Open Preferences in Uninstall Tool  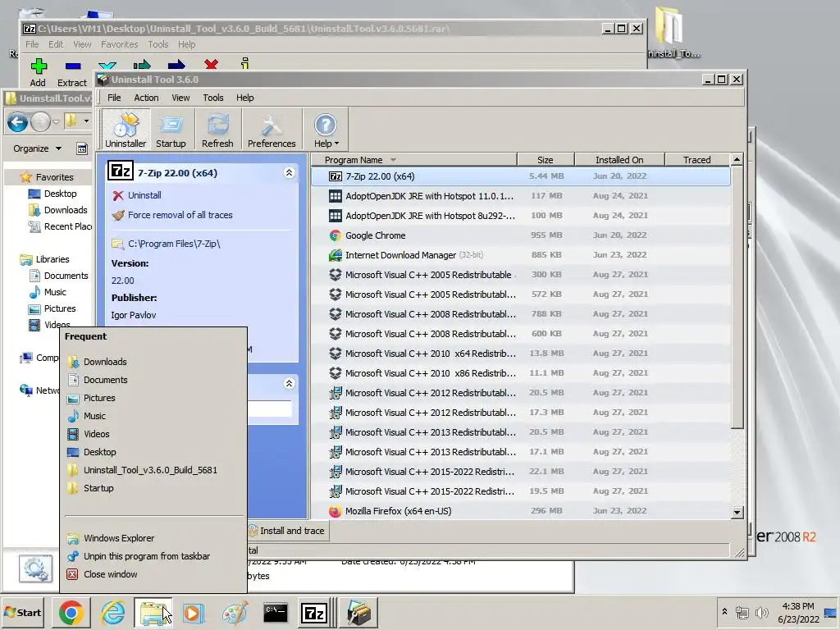click(x=272, y=129)
